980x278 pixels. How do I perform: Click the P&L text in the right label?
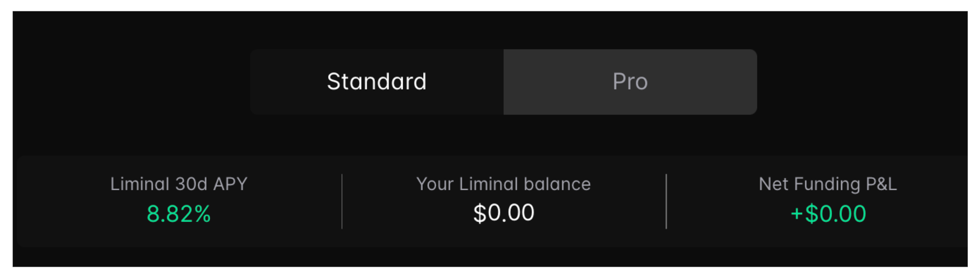click(881, 184)
